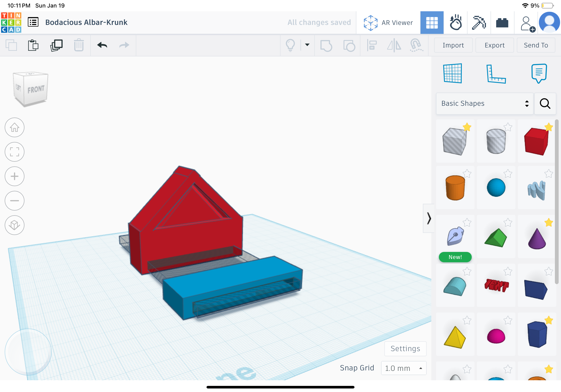Image resolution: width=561 pixels, height=392 pixels.
Task: Click the Cruise magnet tool icon
Action: (x=416, y=45)
